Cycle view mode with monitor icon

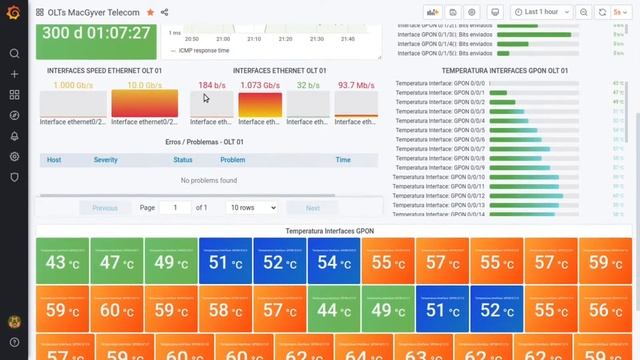(495, 12)
